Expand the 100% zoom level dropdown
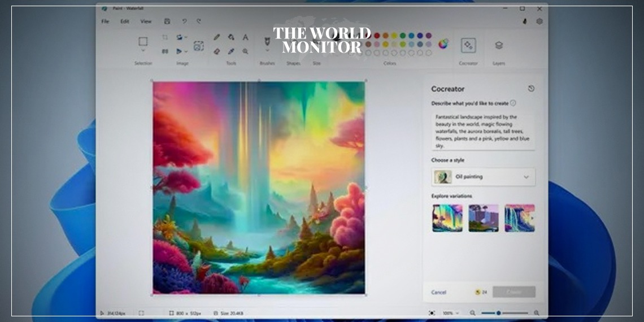644x322 pixels. pos(451,313)
